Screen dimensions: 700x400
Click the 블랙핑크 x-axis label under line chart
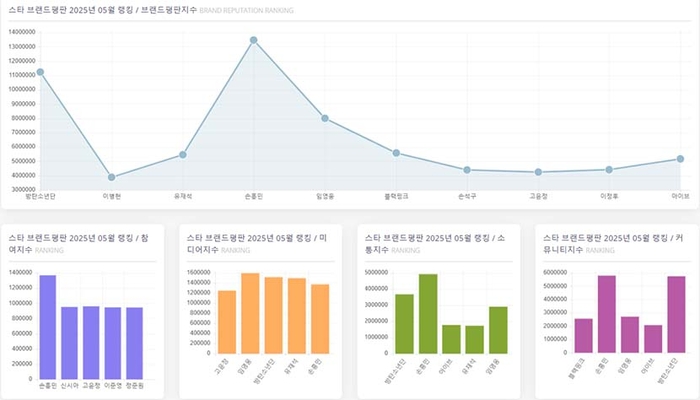coord(396,196)
